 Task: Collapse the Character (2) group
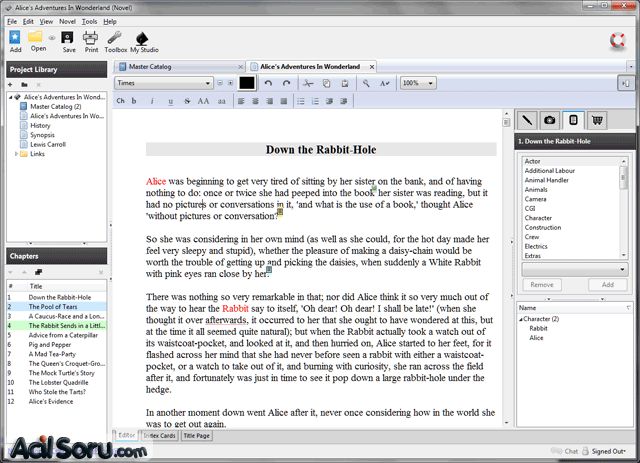tap(521, 319)
